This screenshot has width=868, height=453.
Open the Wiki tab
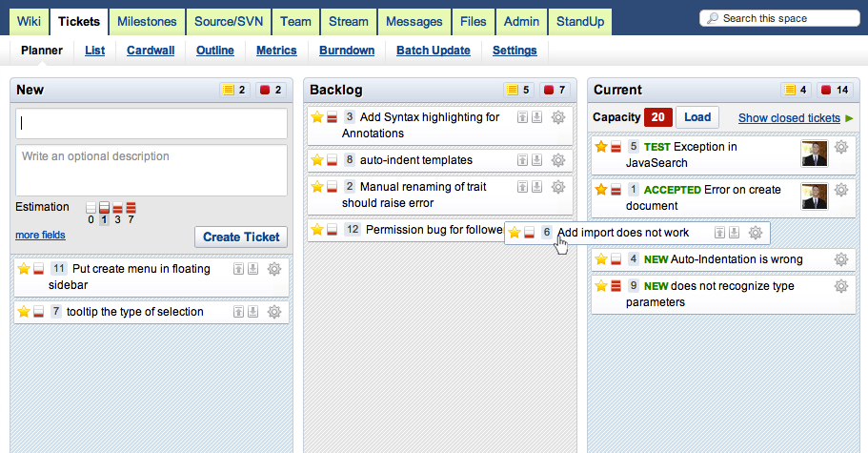tap(29, 22)
